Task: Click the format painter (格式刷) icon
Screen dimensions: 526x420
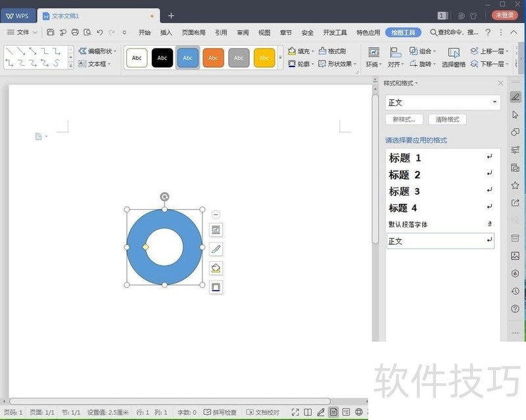Action: click(x=332, y=51)
